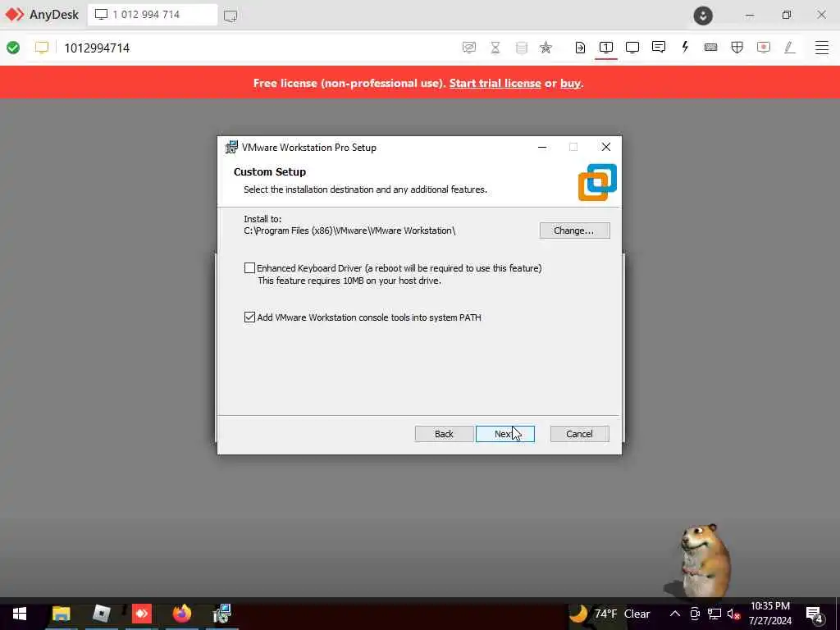Start session recording icon
The width and height of the screenshot is (840, 630).
tap(764, 47)
